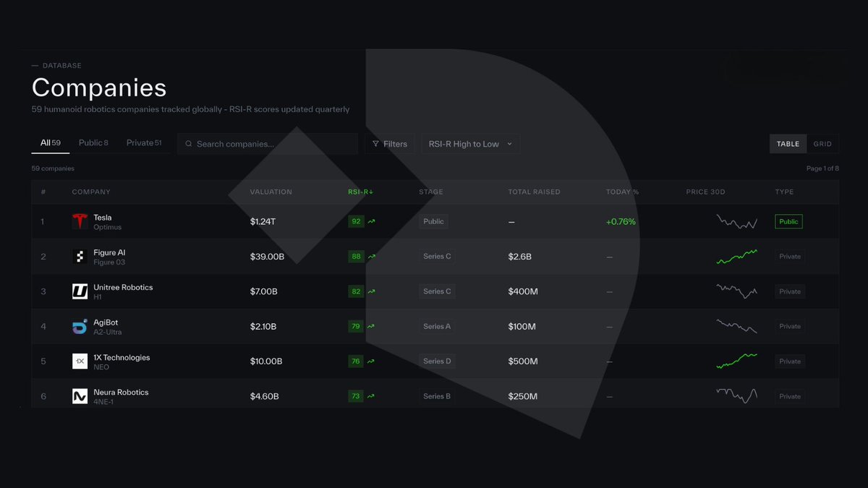The width and height of the screenshot is (868, 488).
Task: Click the $2.6B total raised value
Action: coord(520,257)
